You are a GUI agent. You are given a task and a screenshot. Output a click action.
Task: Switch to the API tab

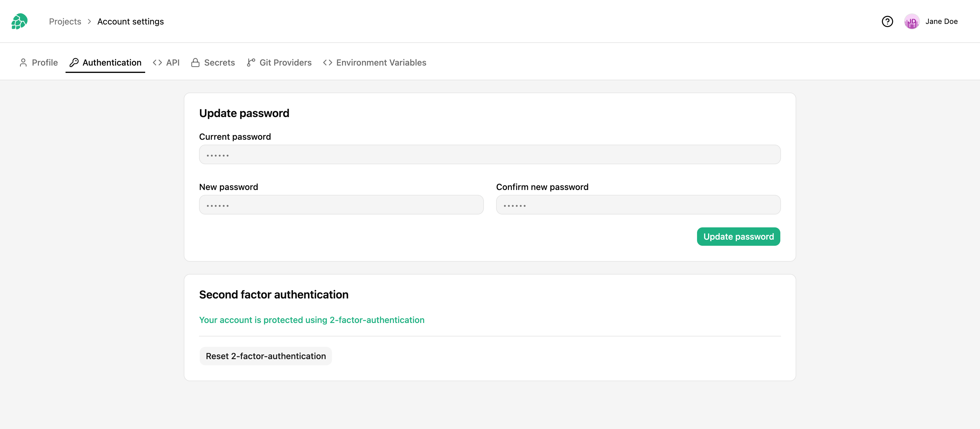click(x=166, y=63)
